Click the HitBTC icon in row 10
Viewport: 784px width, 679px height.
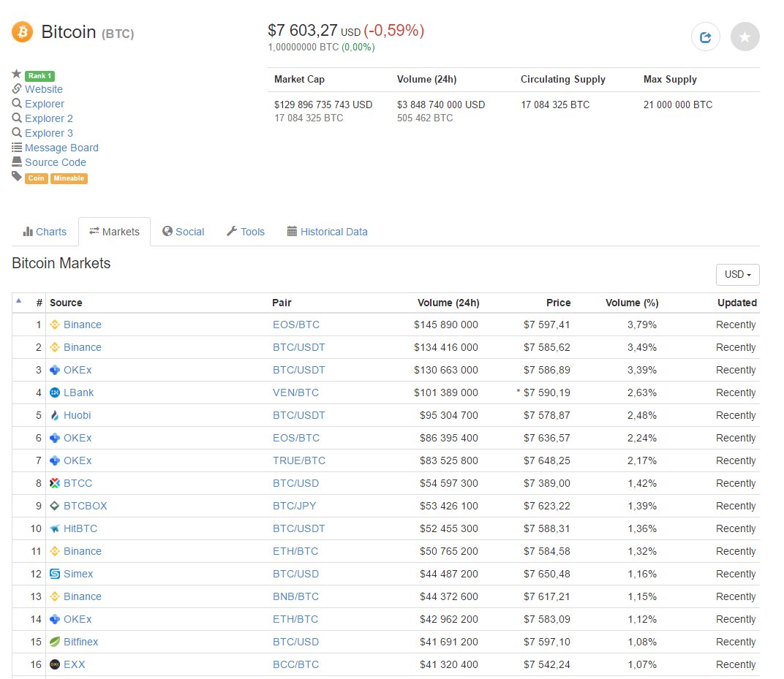(x=55, y=528)
